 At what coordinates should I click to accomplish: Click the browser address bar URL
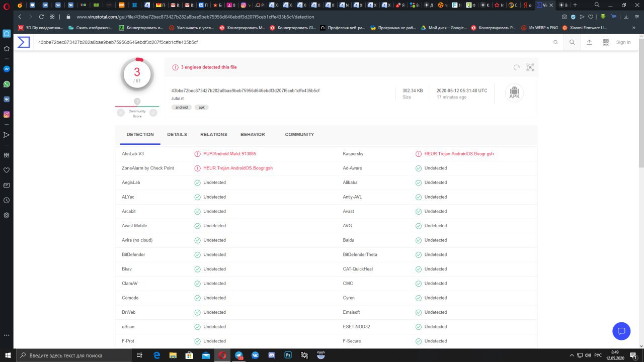(195, 17)
